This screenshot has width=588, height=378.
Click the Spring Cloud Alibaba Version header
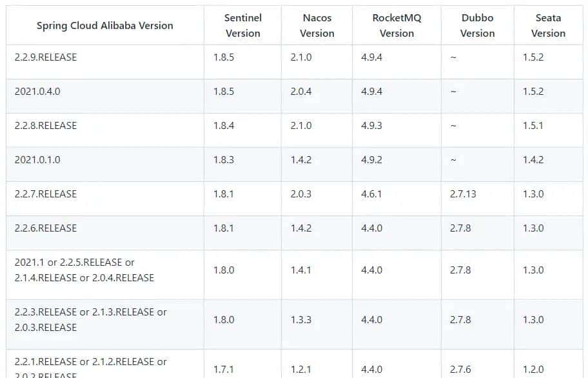[104, 26]
